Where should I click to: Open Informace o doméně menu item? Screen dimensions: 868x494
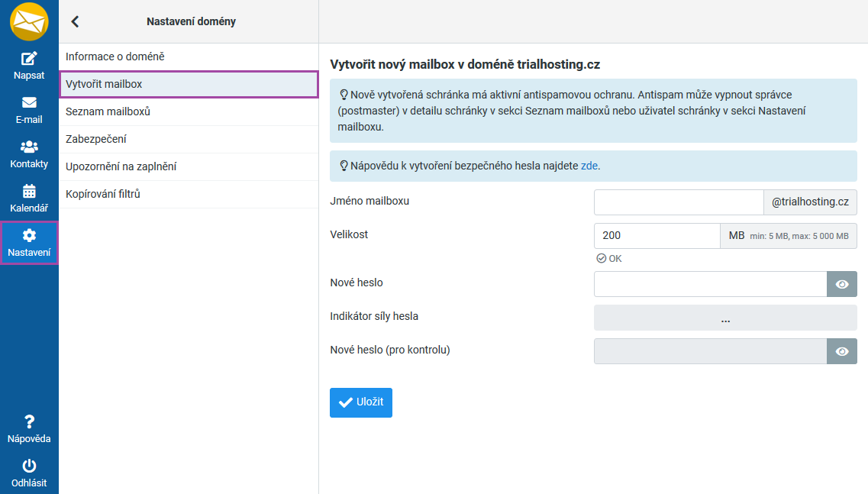coord(115,57)
